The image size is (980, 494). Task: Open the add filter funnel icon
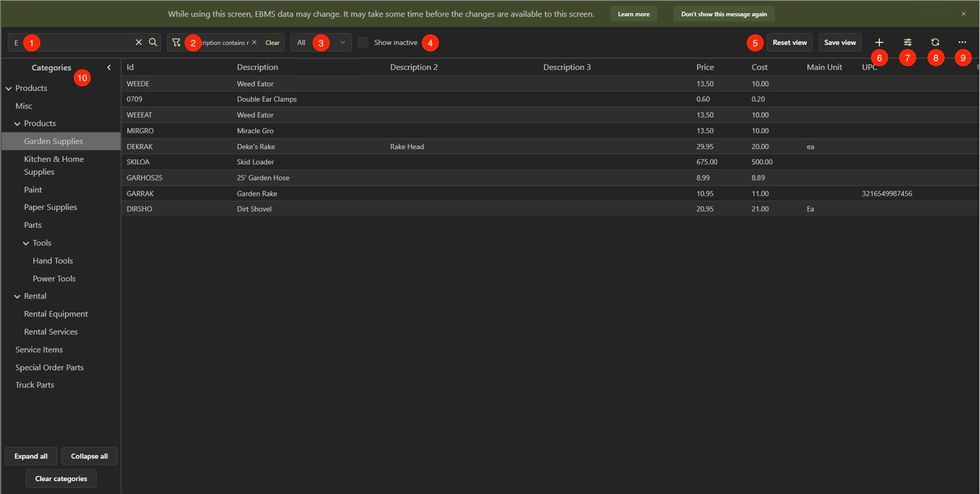[176, 42]
